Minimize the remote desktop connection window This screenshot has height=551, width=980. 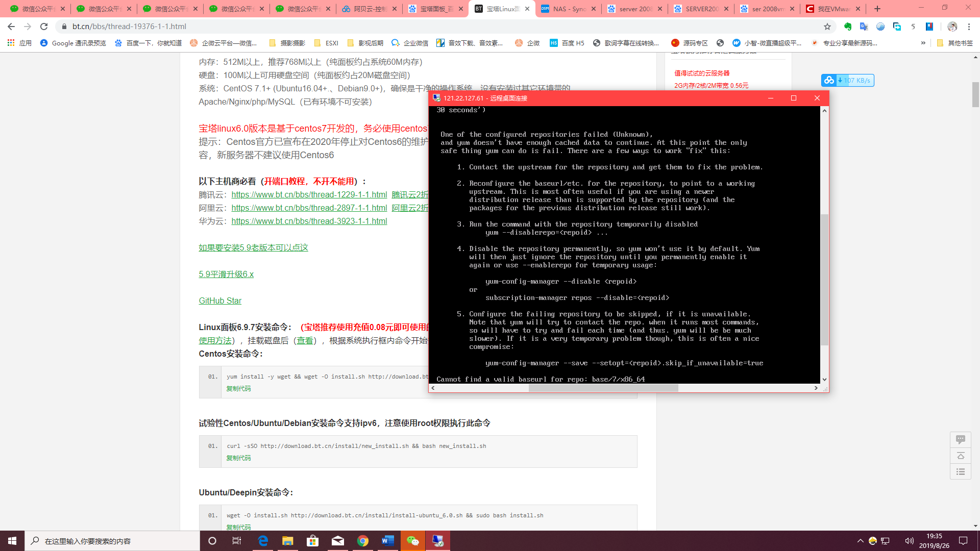tap(771, 98)
